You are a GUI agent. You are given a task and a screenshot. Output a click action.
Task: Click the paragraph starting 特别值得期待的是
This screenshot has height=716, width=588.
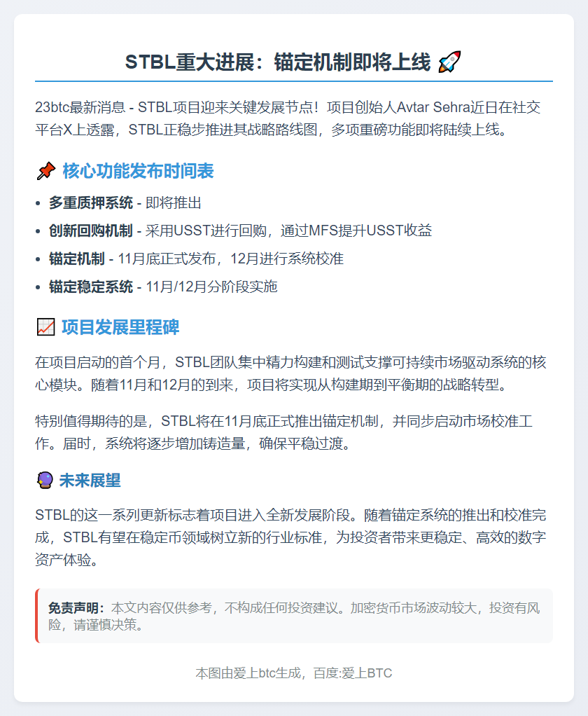(283, 432)
